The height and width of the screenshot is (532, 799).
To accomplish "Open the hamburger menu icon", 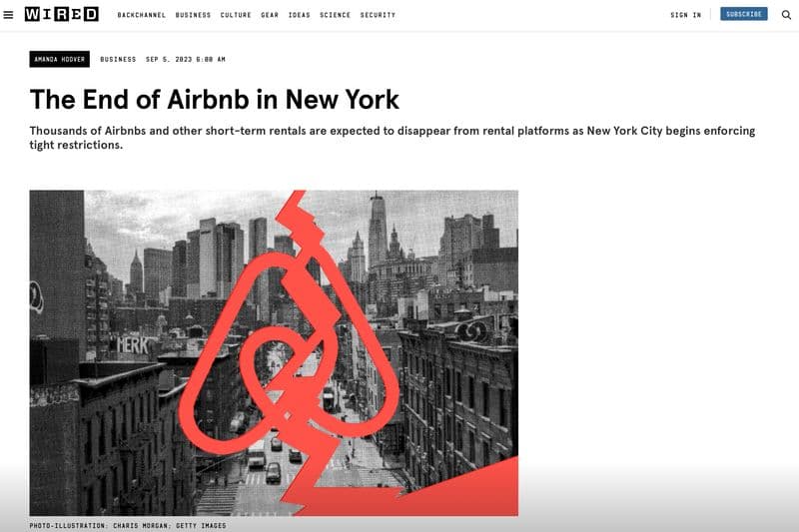I will click(x=8, y=15).
